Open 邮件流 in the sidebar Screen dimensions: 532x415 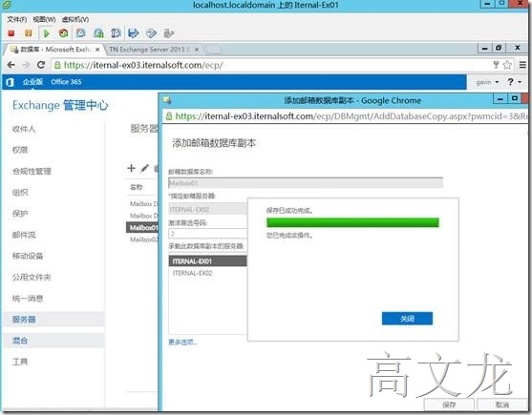[24, 235]
